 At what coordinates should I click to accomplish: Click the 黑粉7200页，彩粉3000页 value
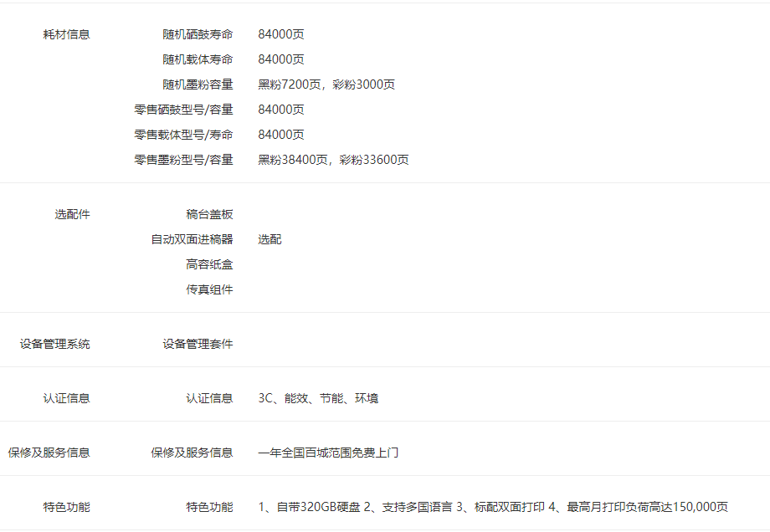coord(326,84)
